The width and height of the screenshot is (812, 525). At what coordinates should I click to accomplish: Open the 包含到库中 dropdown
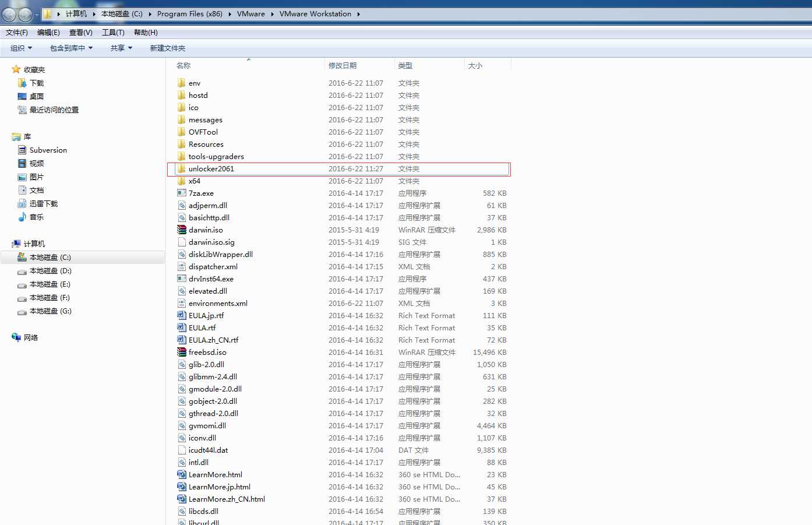pyautogui.click(x=71, y=48)
